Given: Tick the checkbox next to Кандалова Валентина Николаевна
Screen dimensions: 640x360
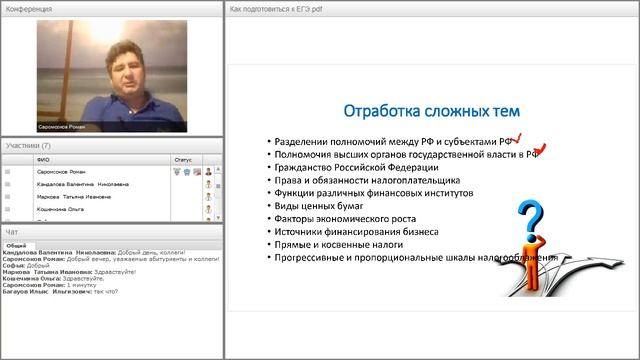Looking at the screenshot, I should click(x=7, y=184).
